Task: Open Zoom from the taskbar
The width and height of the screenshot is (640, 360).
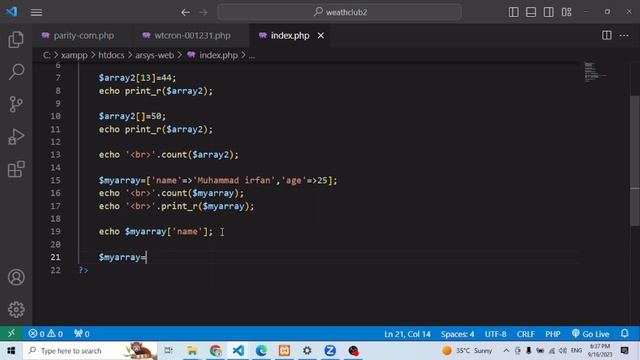Action: 330,351
